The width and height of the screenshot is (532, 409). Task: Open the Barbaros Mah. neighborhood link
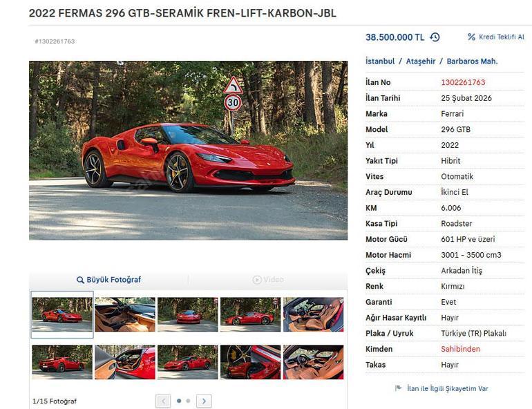tap(472, 61)
